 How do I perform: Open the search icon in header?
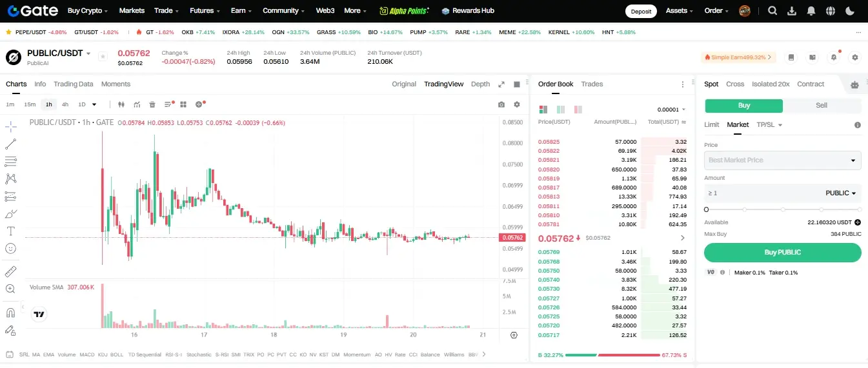pos(772,11)
